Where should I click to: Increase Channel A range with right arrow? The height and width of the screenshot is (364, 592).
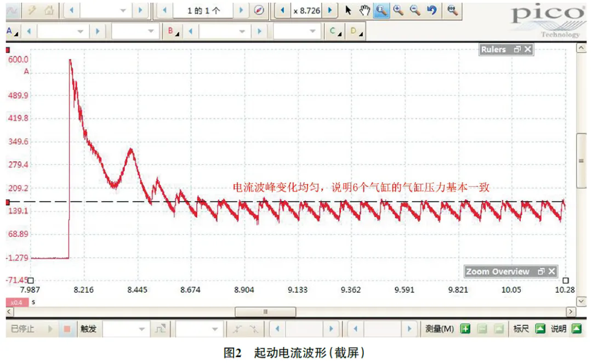[98, 31]
